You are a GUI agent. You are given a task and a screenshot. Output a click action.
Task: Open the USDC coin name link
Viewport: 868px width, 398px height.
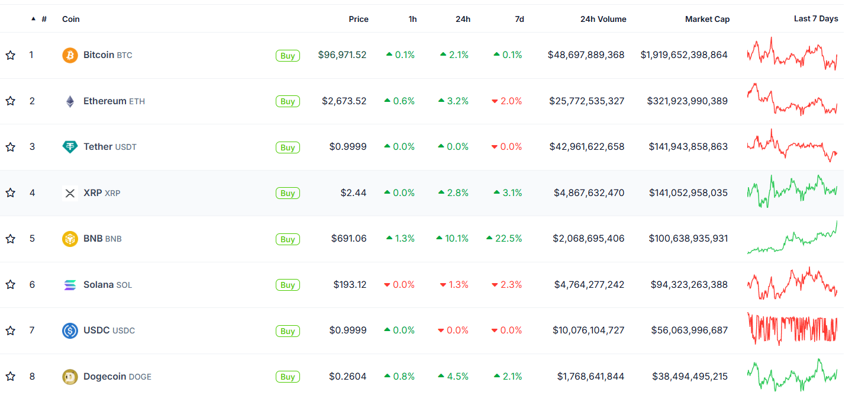point(109,330)
